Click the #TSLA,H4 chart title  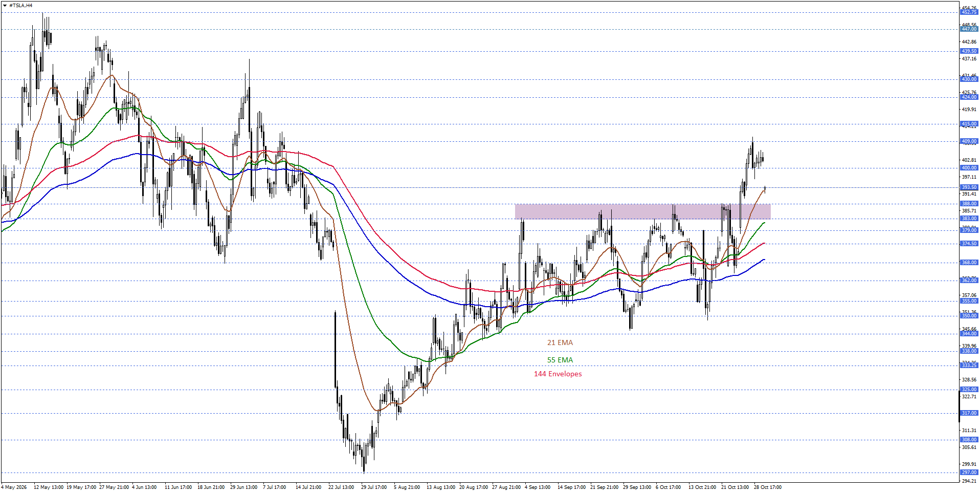pos(21,5)
